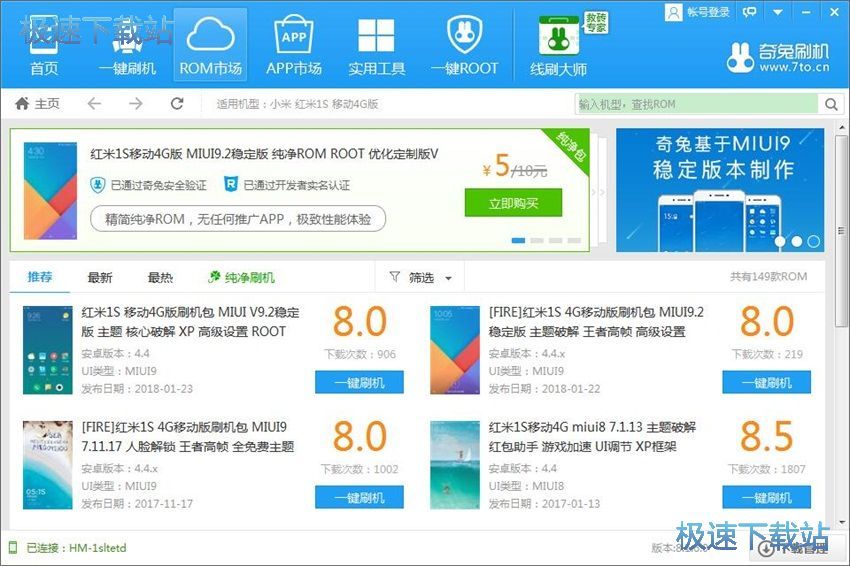Click the 立即购买 buy button
850x566 pixels.
click(x=513, y=203)
